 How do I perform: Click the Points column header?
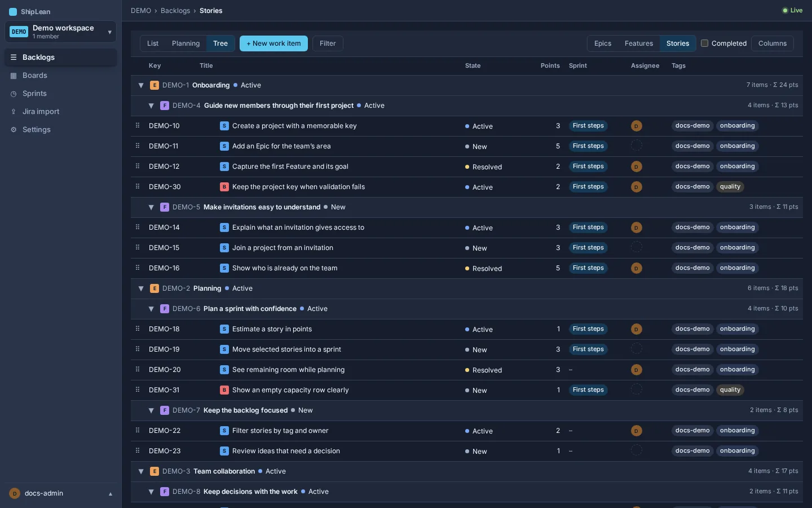[x=550, y=66]
